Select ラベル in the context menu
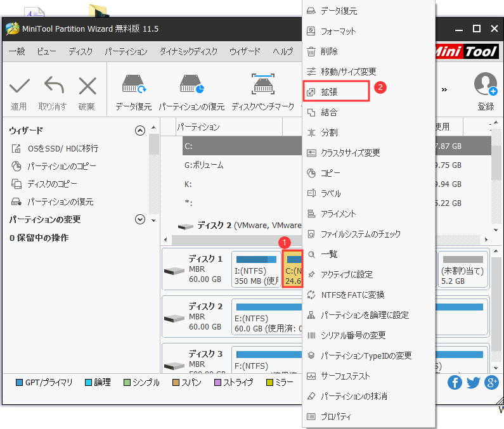504x429 pixels. (x=369, y=193)
